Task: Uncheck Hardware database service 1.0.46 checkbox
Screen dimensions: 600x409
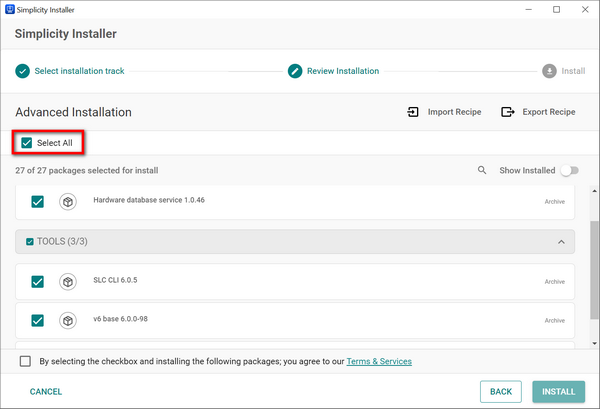Action: 38,202
